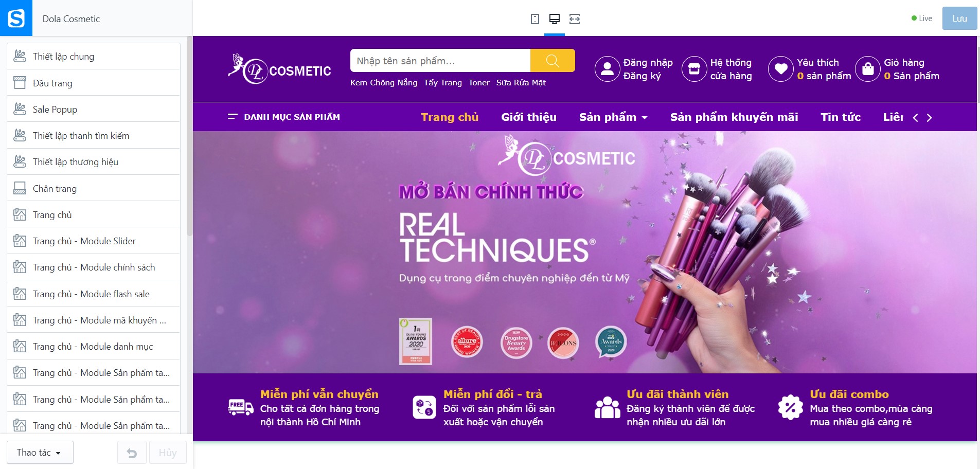Open the Thao tác dropdown
Screen dimensions: 980x469
[x=40, y=453]
